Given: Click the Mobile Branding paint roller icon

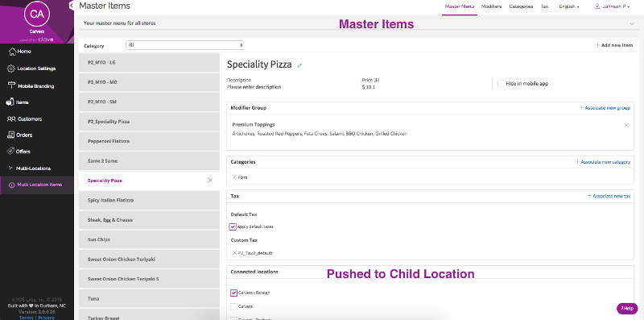Looking at the screenshot, I should [11, 85].
